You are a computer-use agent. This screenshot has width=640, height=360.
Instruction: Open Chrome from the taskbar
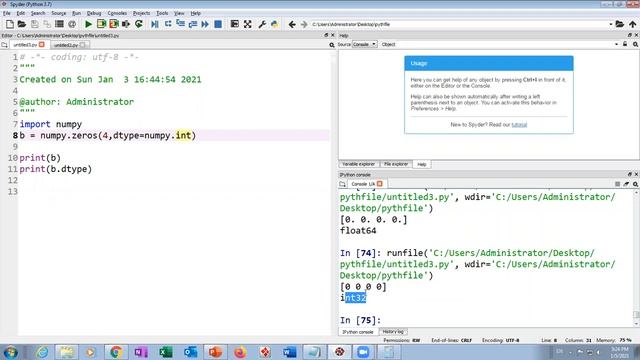(x=116, y=352)
